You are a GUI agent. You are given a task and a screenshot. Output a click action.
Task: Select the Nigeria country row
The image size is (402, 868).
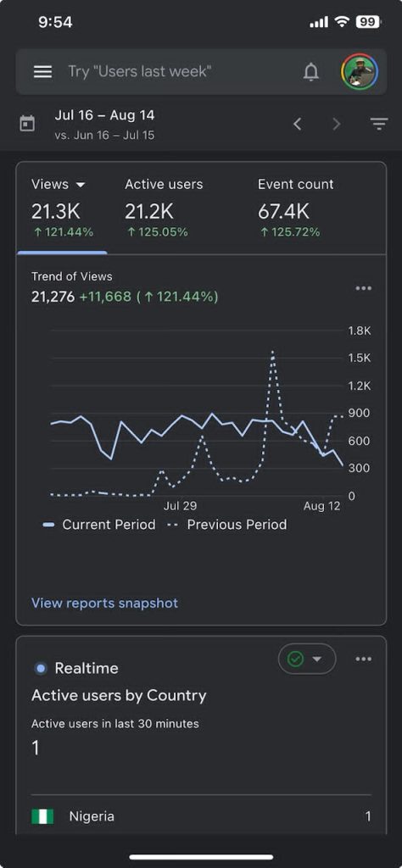[201, 816]
